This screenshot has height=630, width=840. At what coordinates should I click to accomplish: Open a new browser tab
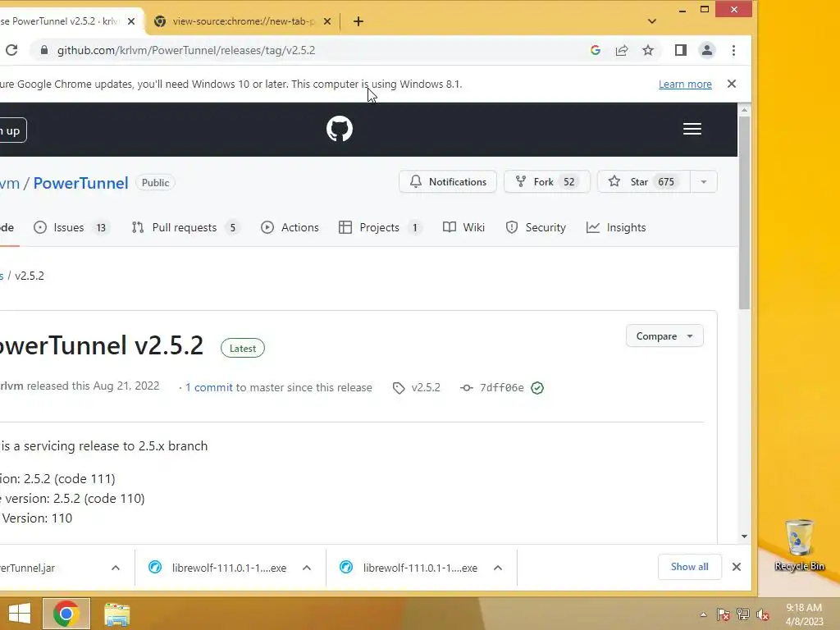358,21
